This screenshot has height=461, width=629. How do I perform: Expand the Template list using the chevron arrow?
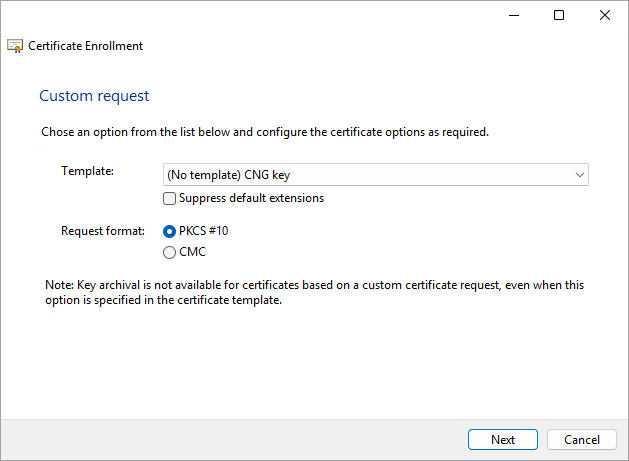click(579, 175)
